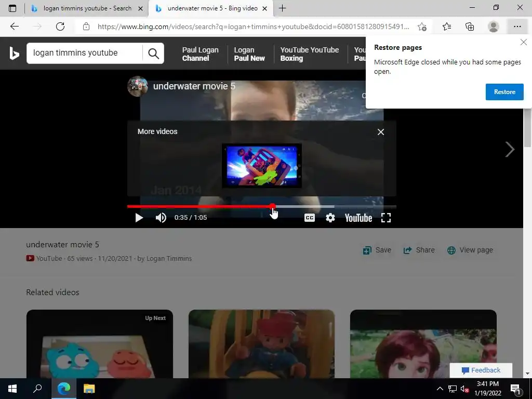The height and width of the screenshot is (399, 532).
Task: Click 'YouTube' source text below title
Action: (x=49, y=259)
